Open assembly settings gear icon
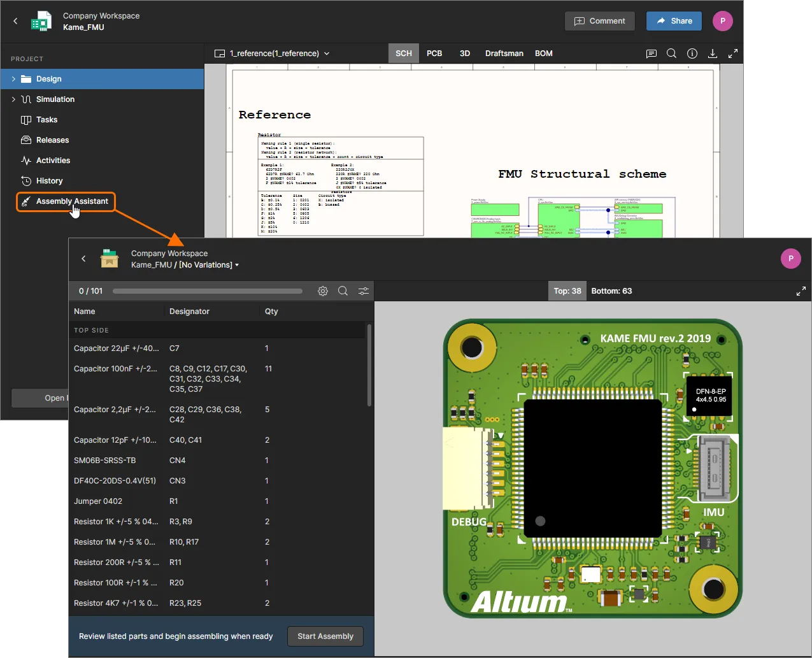Screen dimensions: 812x658 [x=323, y=291]
